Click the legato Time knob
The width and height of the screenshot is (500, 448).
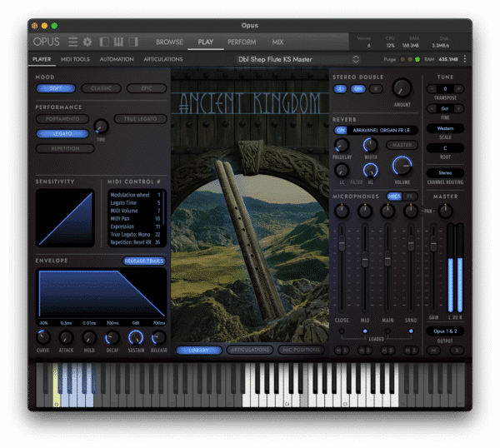(x=101, y=127)
